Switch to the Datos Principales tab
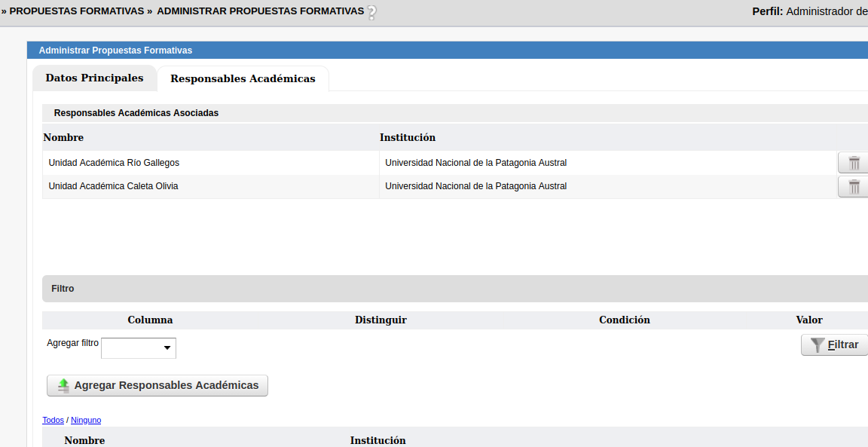The image size is (868, 447). tap(94, 78)
